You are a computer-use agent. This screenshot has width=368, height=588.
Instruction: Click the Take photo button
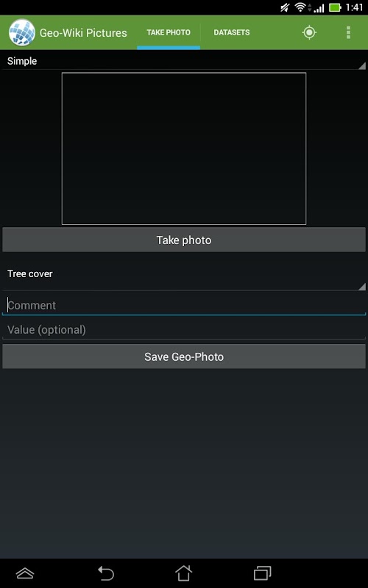click(184, 240)
